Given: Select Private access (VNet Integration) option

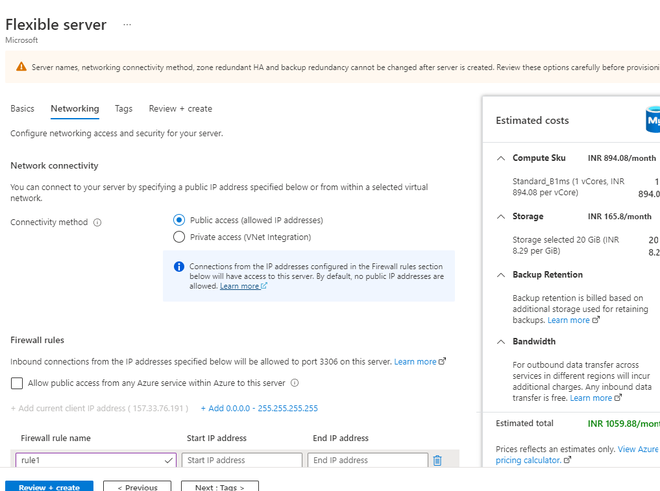Looking at the screenshot, I should click(180, 237).
